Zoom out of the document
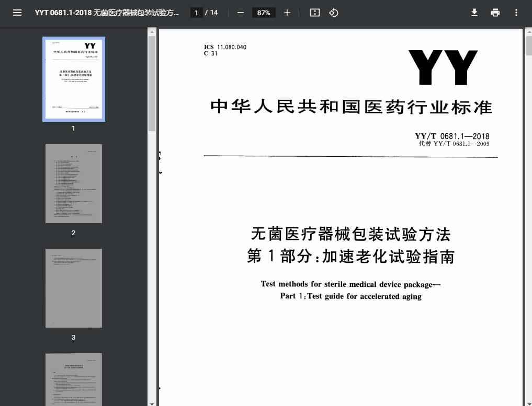This screenshot has height=406, width=532. click(240, 13)
